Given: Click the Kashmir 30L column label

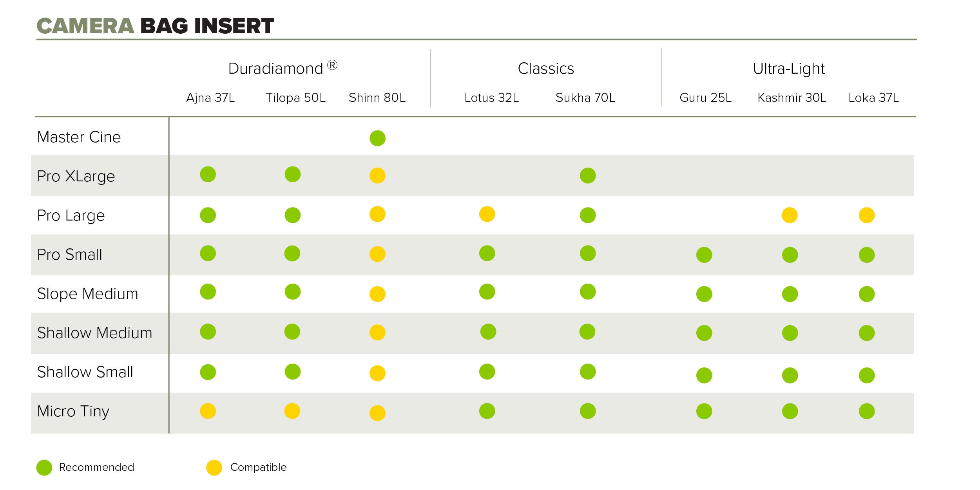Looking at the screenshot, I should (x=792, y=98).
